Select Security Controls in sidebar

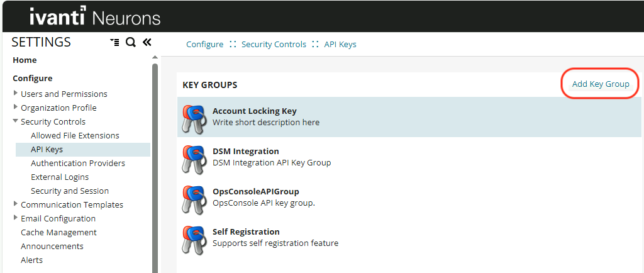coord(53,121)
